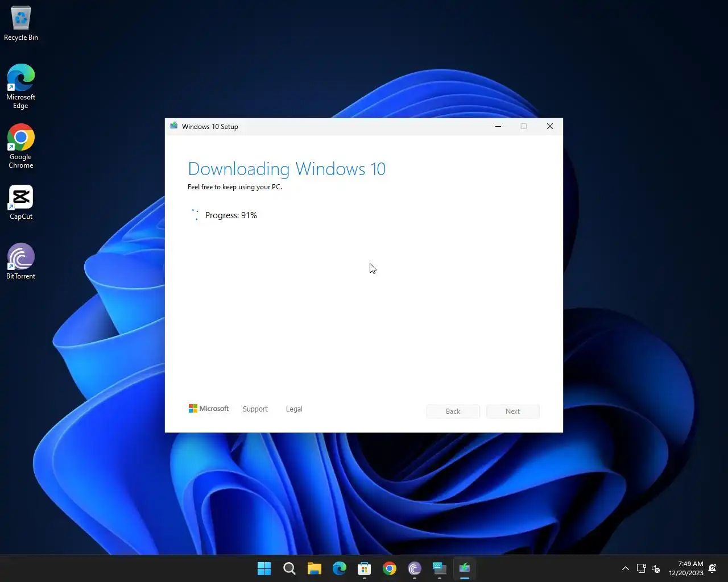This screenshot has width=728, height=582.
Task: Launch Google Chrome from the taskbar
Action: click(390, 568)
